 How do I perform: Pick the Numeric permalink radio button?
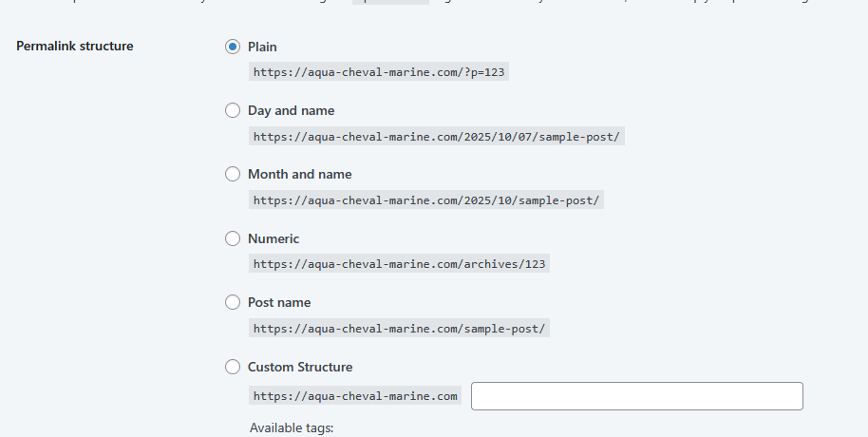click(x=233, y=238)
